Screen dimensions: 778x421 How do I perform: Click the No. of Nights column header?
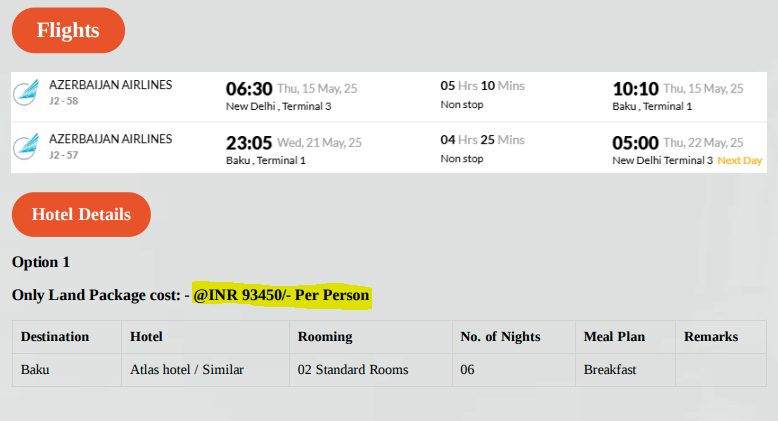pos(500,337)
